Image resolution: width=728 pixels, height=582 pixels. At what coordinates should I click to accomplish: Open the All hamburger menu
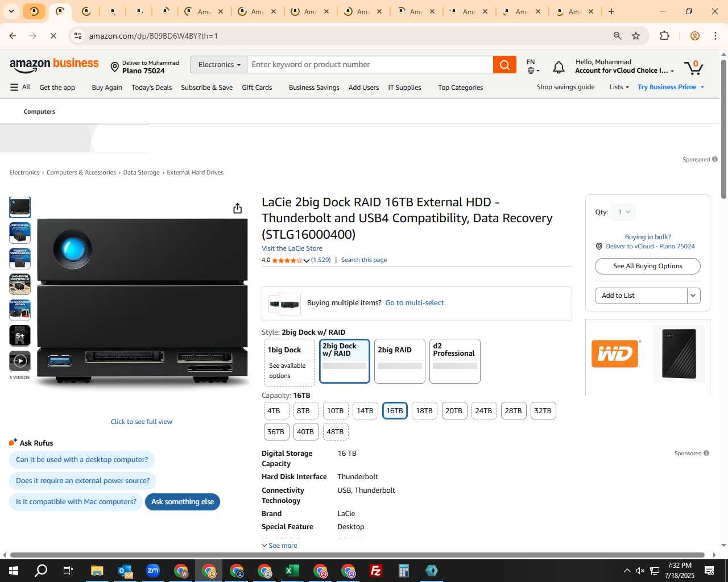click(20, 87)
